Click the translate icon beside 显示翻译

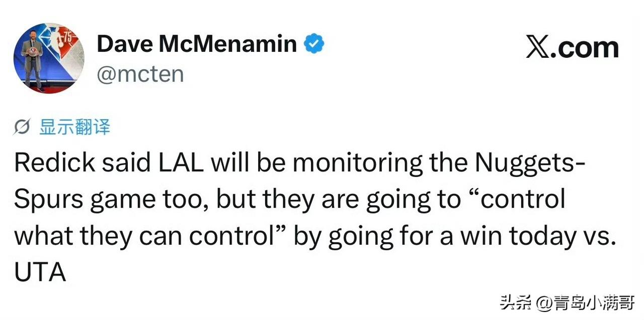(x=23, y=128)
